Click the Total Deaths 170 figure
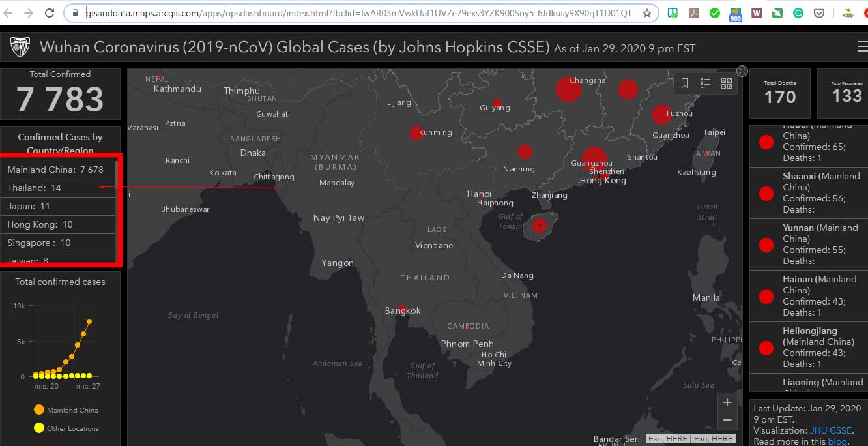Screen dimensions: 868x446 pos(780,97)
